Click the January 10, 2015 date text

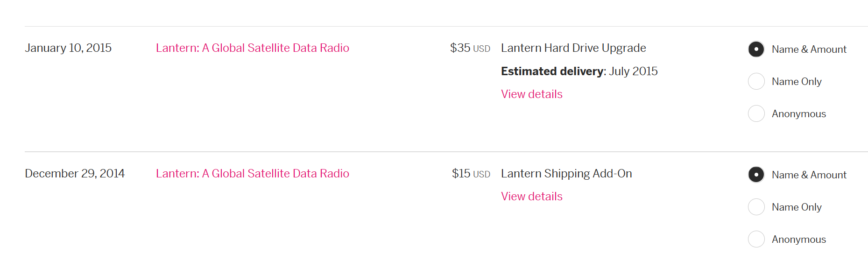pos(68,48)
